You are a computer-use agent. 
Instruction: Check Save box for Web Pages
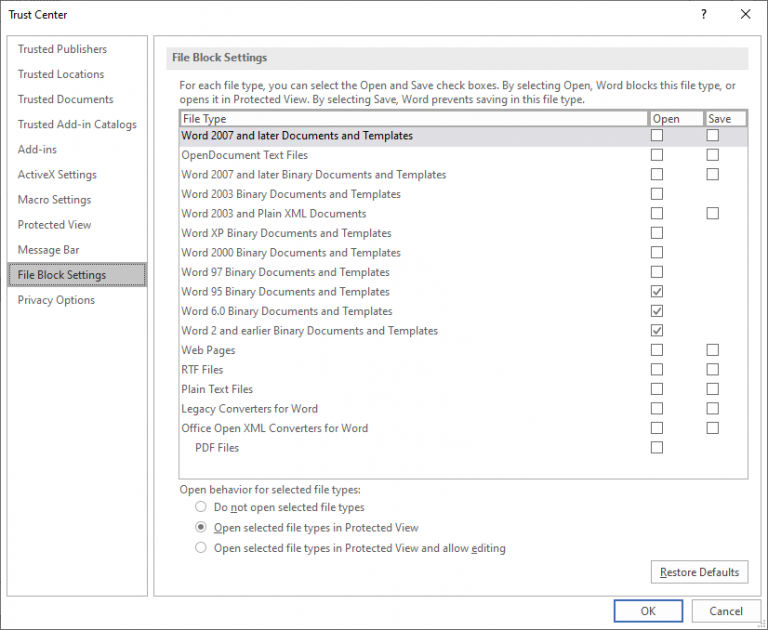click(713, 350)
